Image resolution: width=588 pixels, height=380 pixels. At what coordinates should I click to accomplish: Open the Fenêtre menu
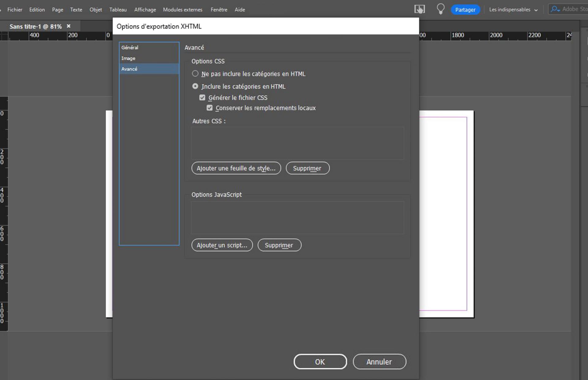pyautogui.click(x=219, y=9)
